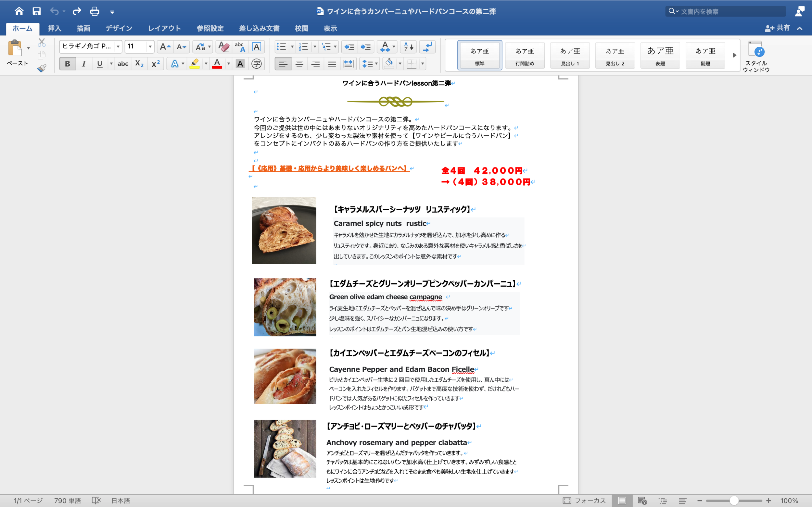Toggle Strikethrough abc button
This screenshot has width=812, height=507.
(x=123, y=64)
